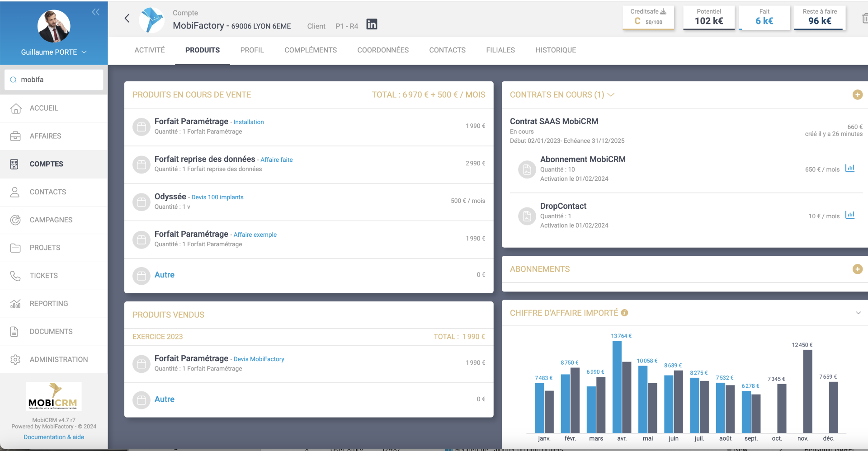Click the Autre item under Produits vendus
This screenshot has height=451, width=868.
click(165, 399)
